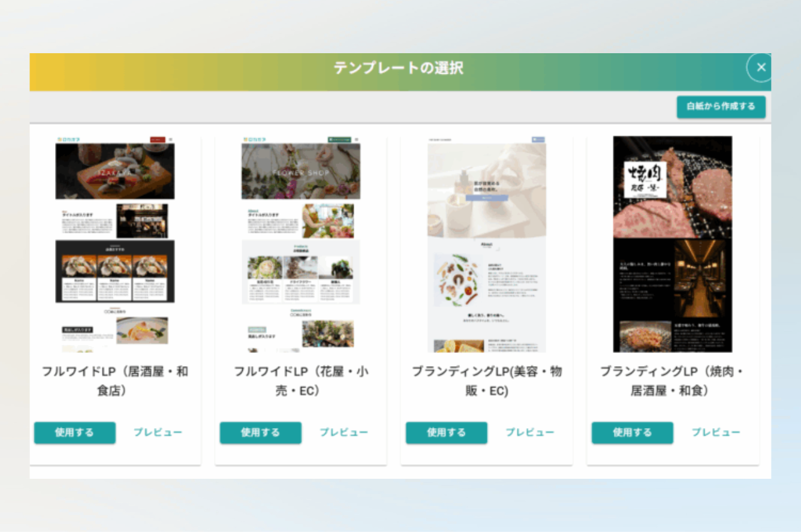Viewport: 801px width, 532px height.
Task: Use the izakaya full-wide LP template
Action: click(x=74, y=432)
